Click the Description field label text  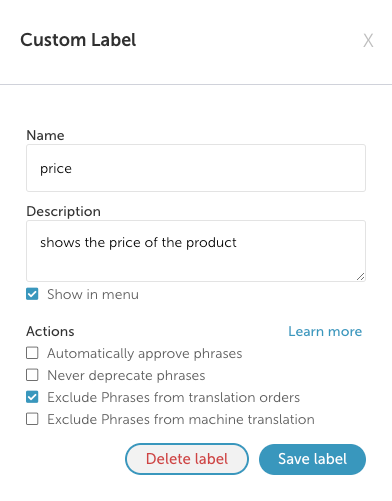[x=63, y=211]
